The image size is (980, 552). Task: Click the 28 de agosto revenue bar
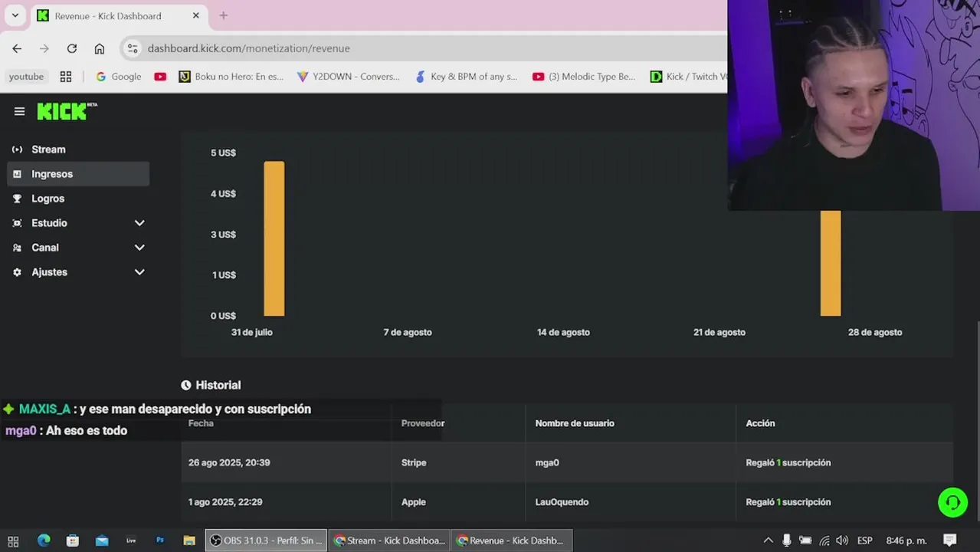click(x=831, y=263)
